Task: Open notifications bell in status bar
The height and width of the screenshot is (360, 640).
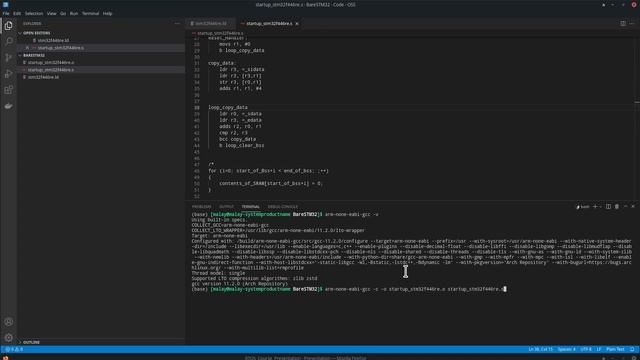Action: 632,349
